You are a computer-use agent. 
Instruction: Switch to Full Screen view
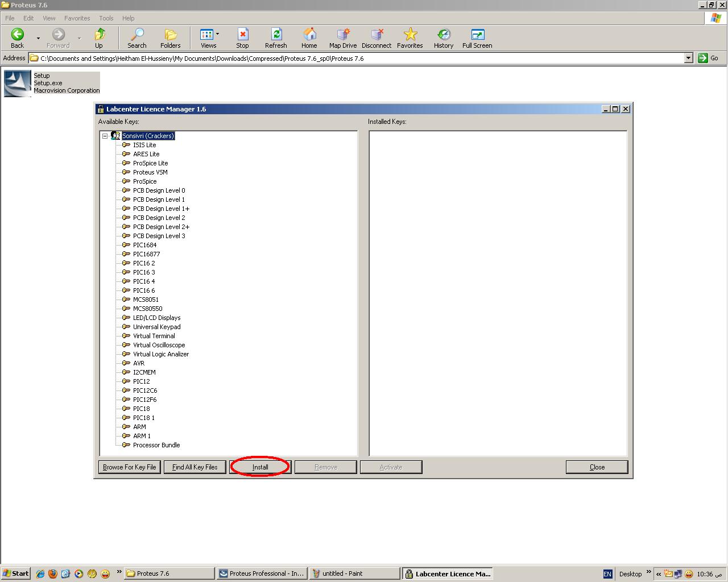coord(477,35)
